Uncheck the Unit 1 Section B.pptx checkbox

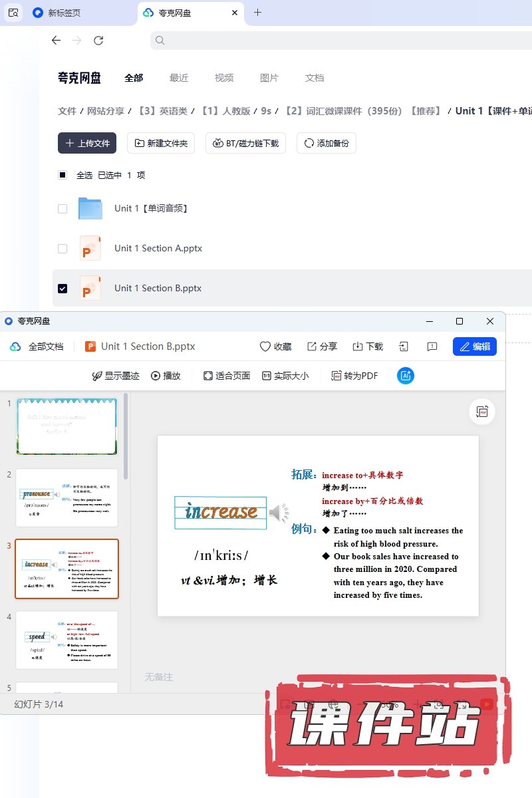(x=63, y=288)
